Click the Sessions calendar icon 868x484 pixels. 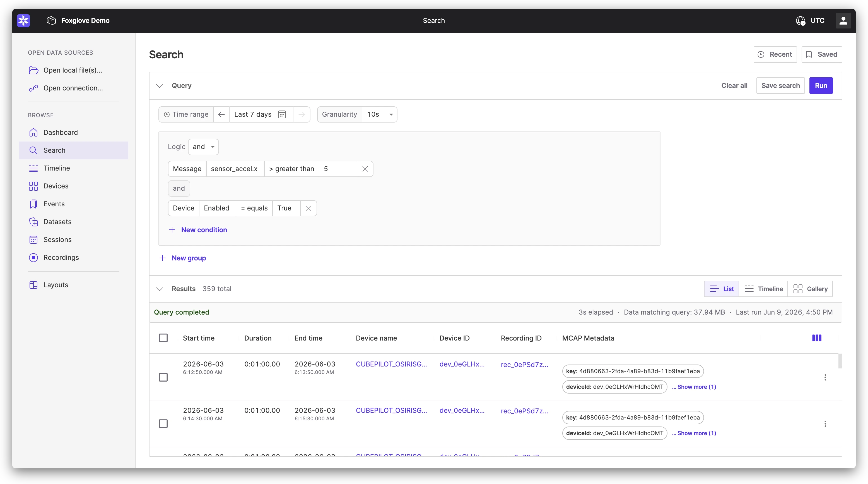tap(33, 240)
